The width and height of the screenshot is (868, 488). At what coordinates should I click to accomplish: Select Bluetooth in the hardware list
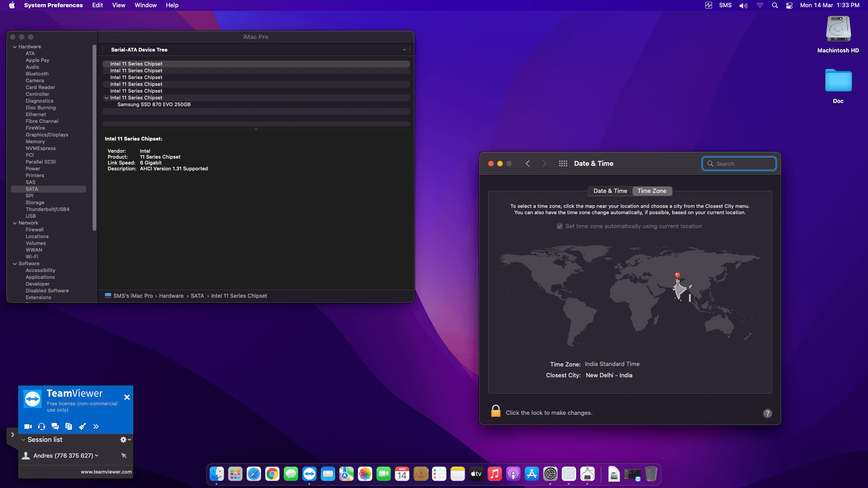37,74
